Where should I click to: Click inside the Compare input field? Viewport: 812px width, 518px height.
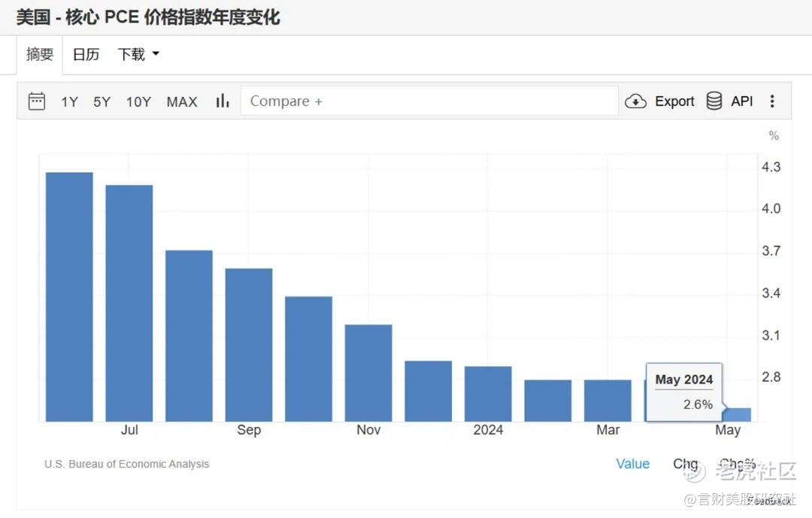(x=429, y=101)
